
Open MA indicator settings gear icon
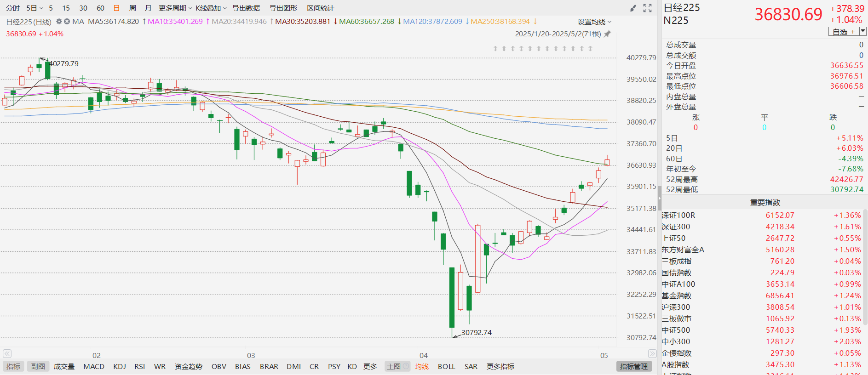click(x=59, y=21)
